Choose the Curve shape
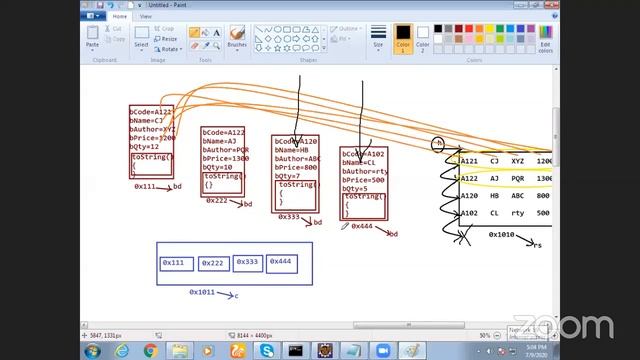Viewport: 640px width, 360px height. pos(268,30)
